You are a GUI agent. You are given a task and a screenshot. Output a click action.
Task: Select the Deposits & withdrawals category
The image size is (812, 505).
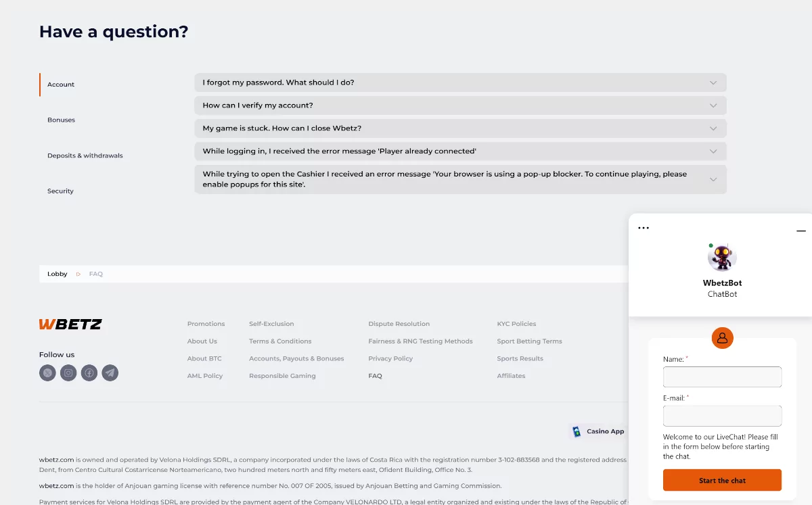(85, 155)
